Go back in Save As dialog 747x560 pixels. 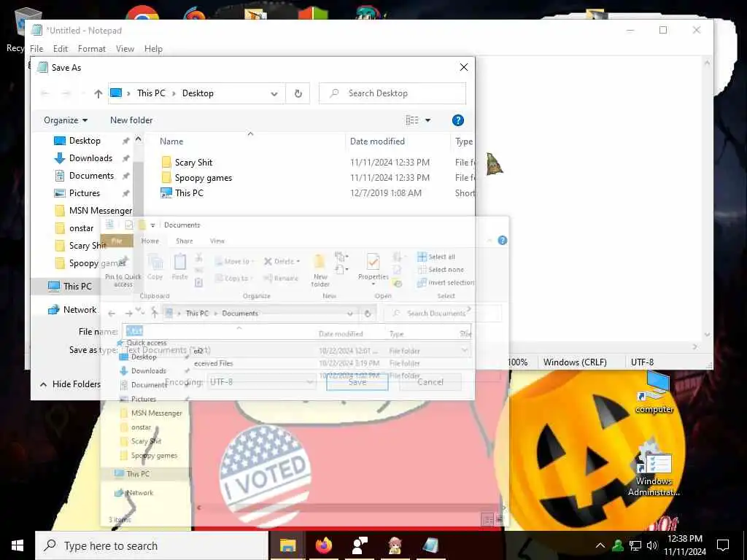click(45, 93)
